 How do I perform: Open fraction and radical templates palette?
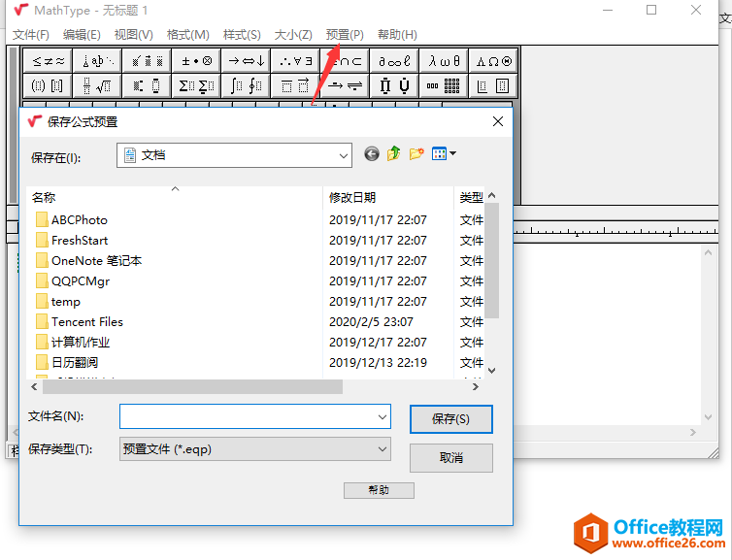pyautogui.click(x=97, y=85)
